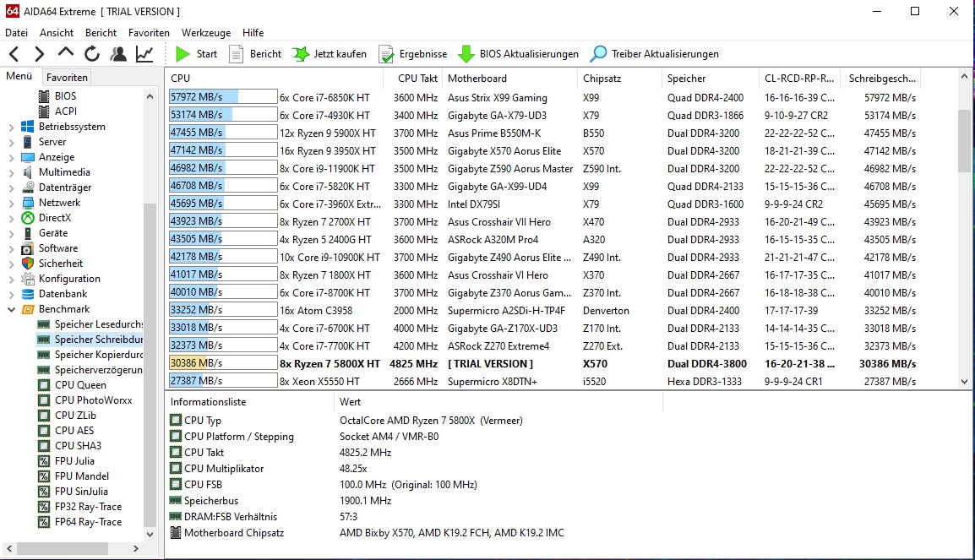Open the Datei menu
Viewport: 975px width, 560px height.
point(16,33)
